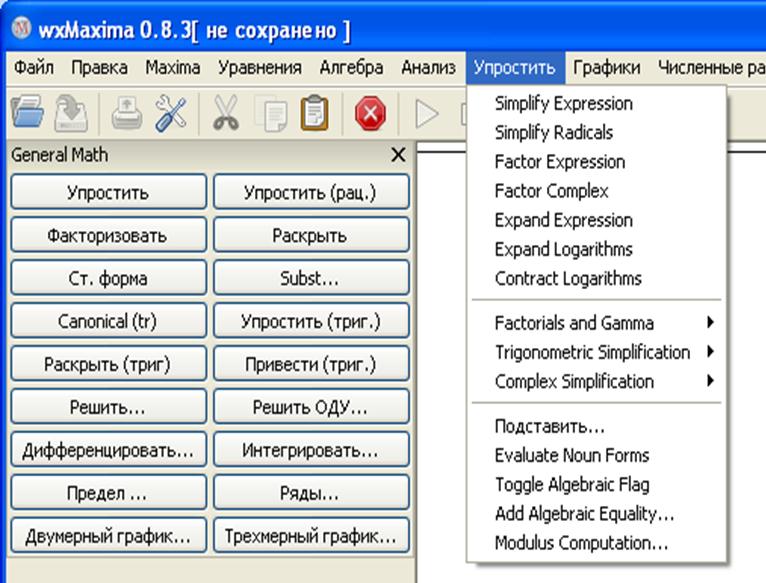The image size is (766, 583).
Task: Click the Трехмерный график… button
Action: [311, 536]
